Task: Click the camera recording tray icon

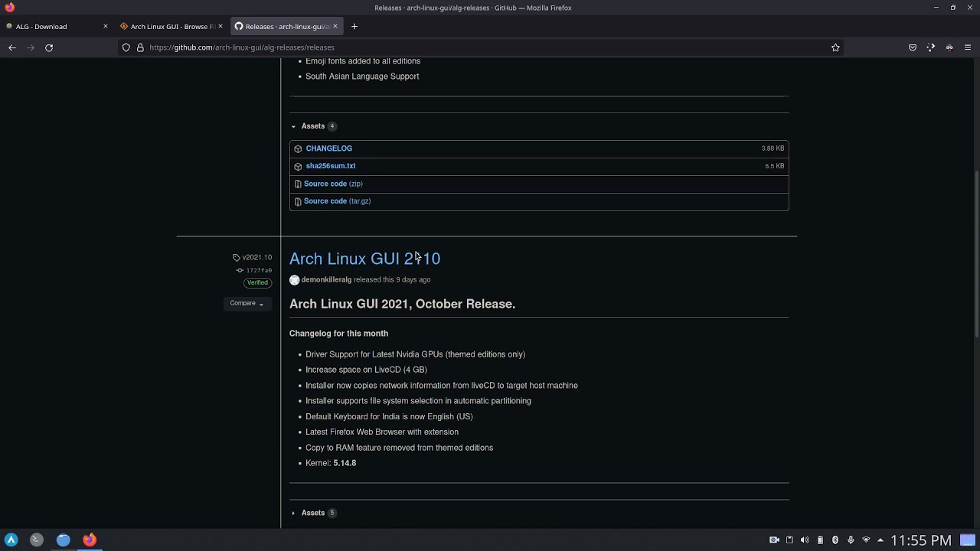Action: [774, 540]
